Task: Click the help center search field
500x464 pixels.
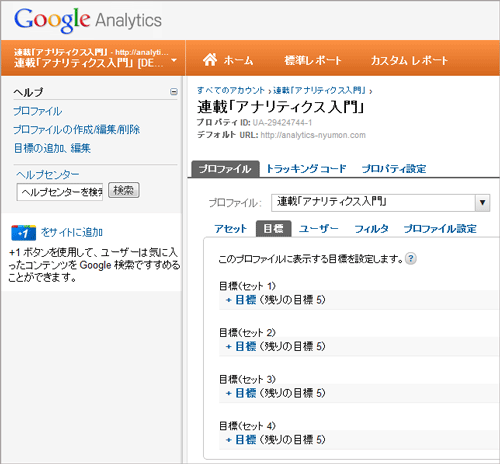Action: tap(60, 192)
